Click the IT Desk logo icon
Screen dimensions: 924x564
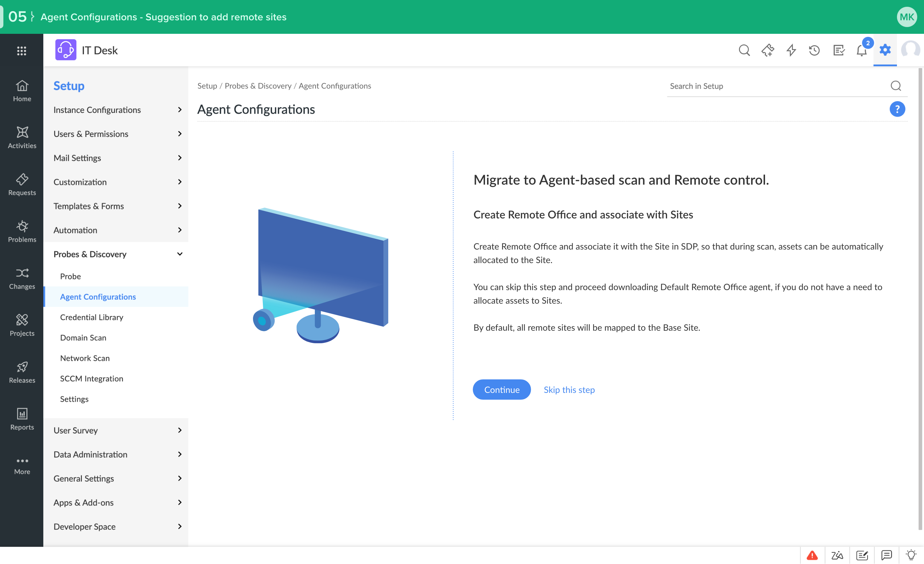(x=66, y=50)
